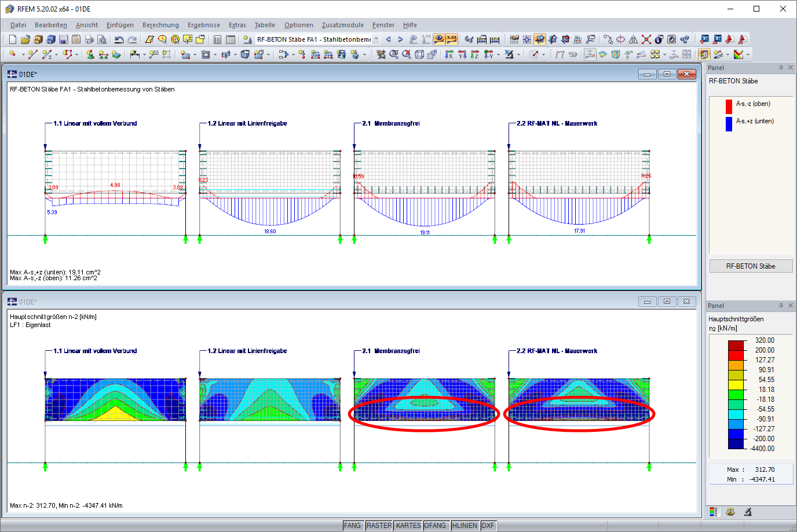Screen dimensions: 797x532
Task: Click the RF-BETON Stäbe panel button
Action: tap(751, 266)
